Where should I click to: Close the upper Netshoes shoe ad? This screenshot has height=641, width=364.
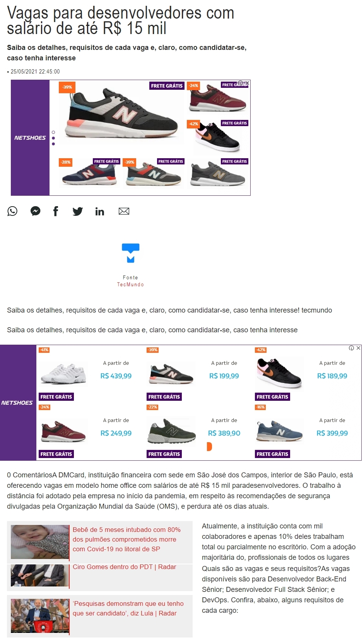coord(247,83)
